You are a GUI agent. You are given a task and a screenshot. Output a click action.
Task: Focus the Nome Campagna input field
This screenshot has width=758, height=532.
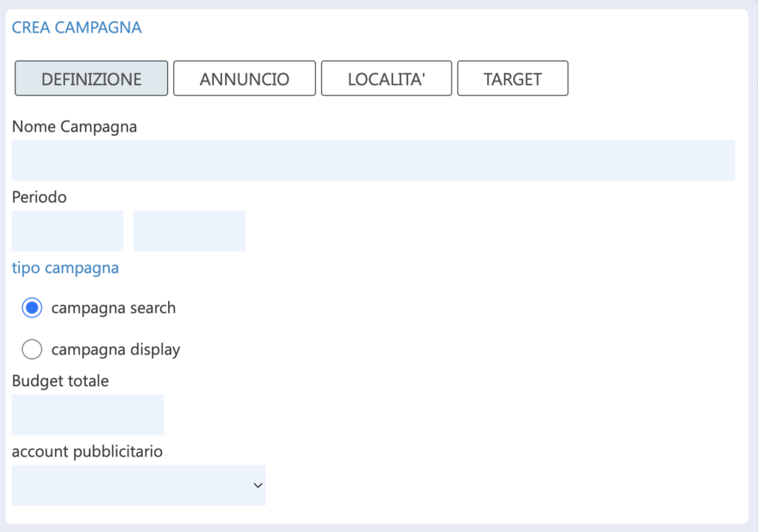373,161
